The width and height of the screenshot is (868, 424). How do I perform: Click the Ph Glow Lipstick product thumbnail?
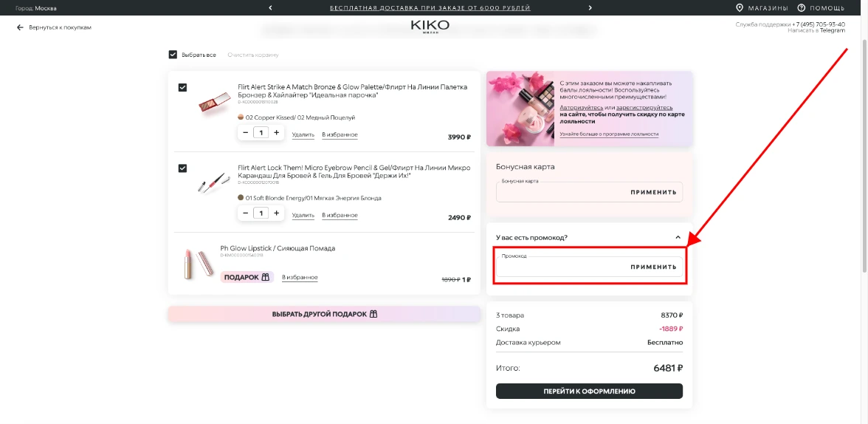[x=197, y=262]
